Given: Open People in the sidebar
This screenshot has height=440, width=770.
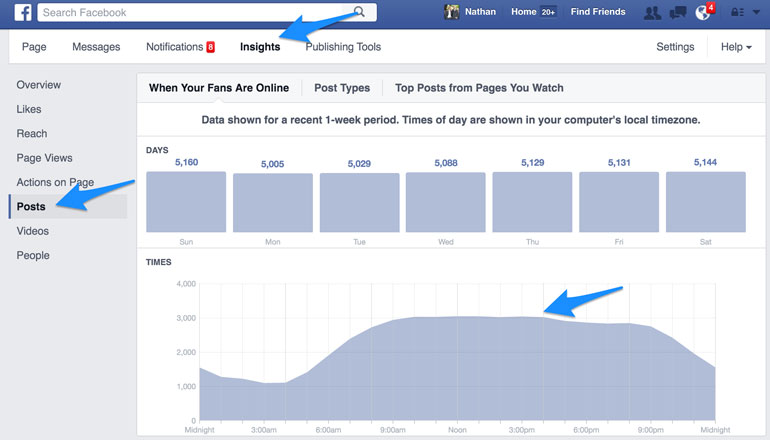Looking at the screenshot, I should (33, 255).
